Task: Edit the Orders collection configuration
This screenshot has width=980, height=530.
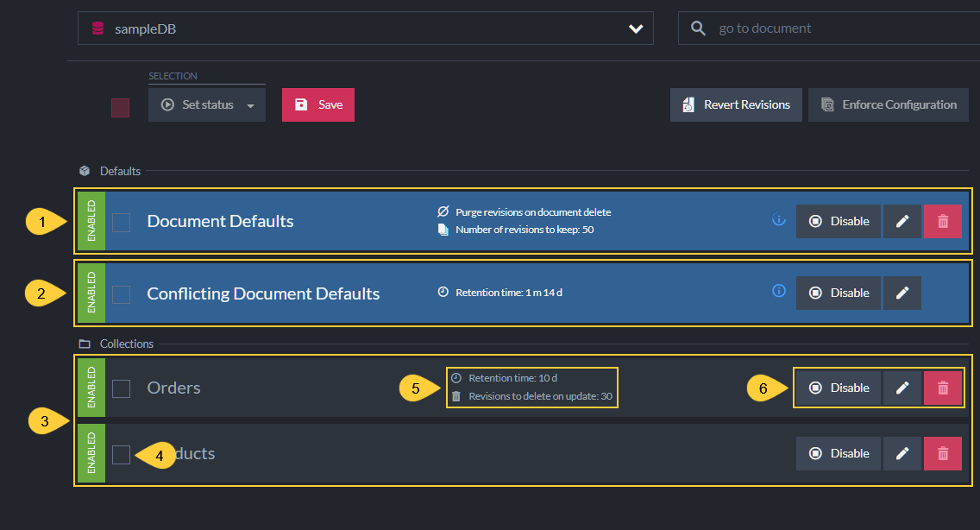Action: pyautogui.click(x=901, y=388)
